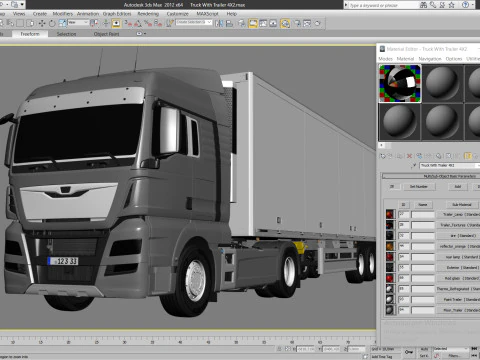Open the Trailer_Textures sub-material button

tap(458, 225)
